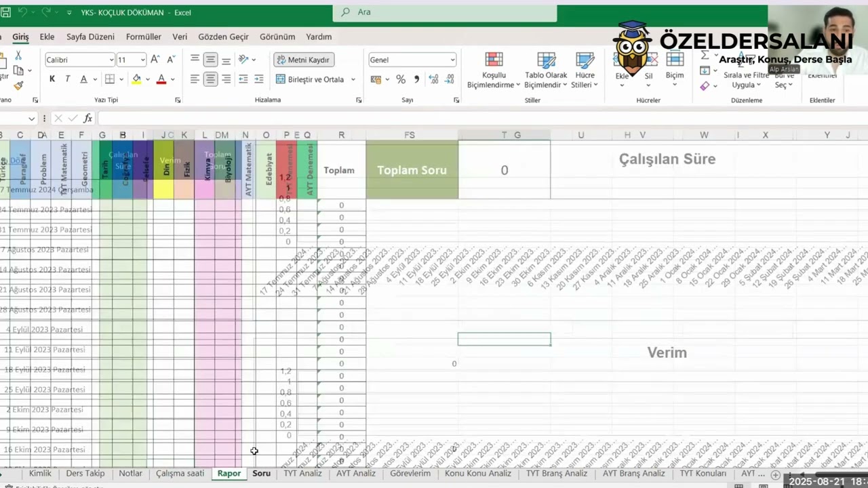Align text left
The width and height of the screenshot is (868, 488).
tap(195, 79)
